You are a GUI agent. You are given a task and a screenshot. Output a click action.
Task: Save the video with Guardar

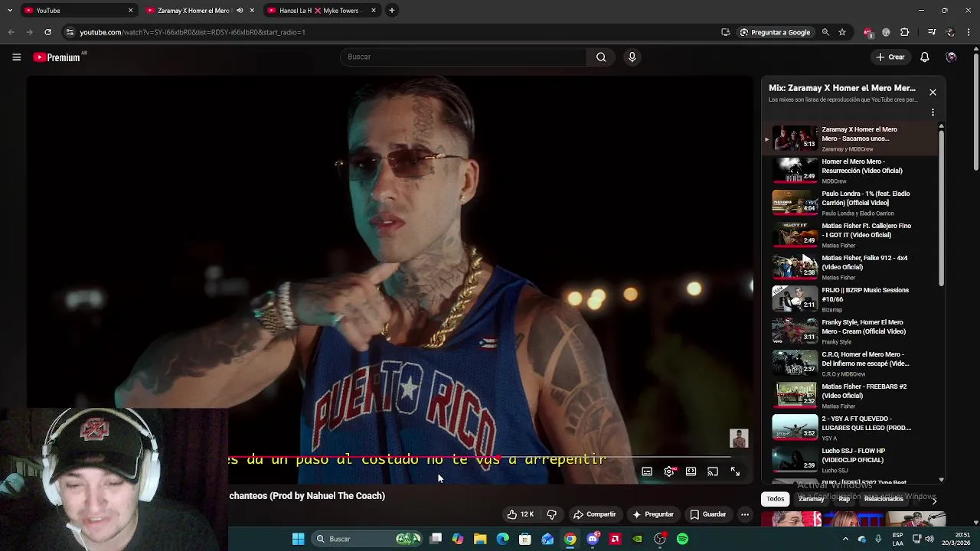pos(707,514)
